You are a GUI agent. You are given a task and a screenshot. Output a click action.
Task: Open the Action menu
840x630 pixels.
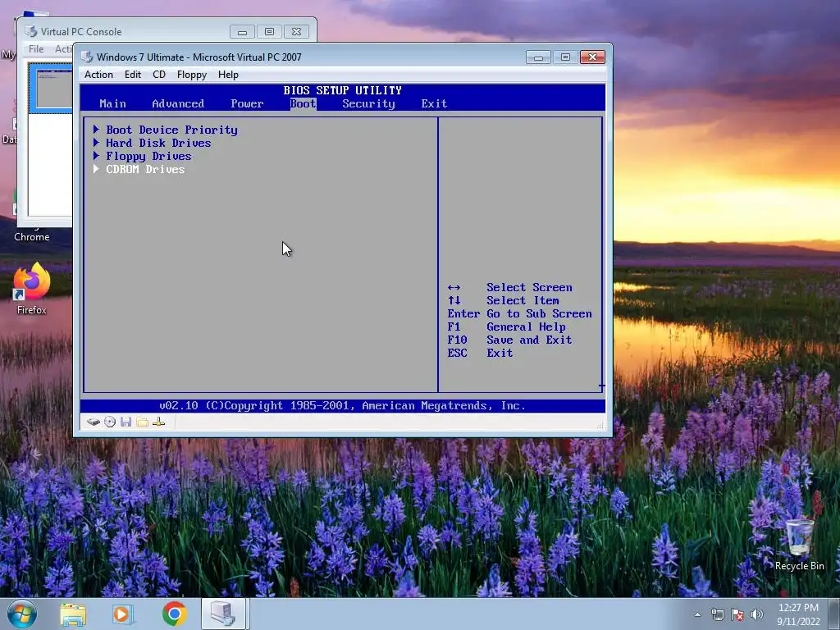pyautogui.click(x=98, y=75)
